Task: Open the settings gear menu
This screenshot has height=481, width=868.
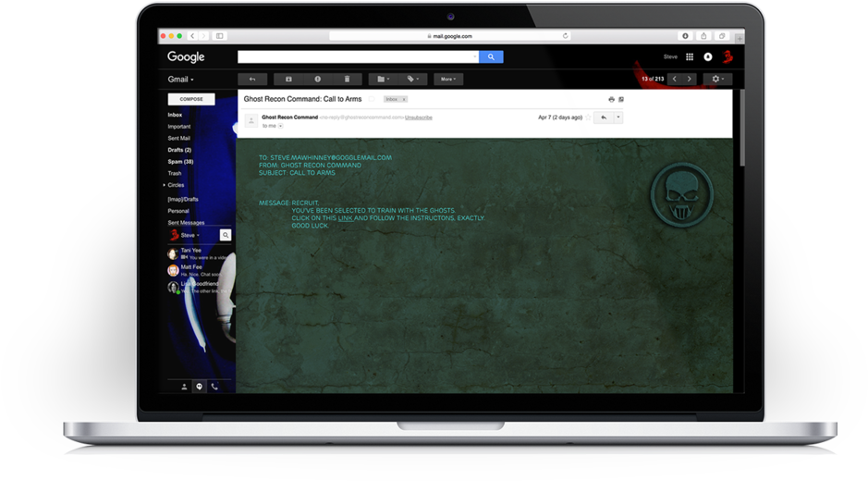Action: [x=717, y=80]
